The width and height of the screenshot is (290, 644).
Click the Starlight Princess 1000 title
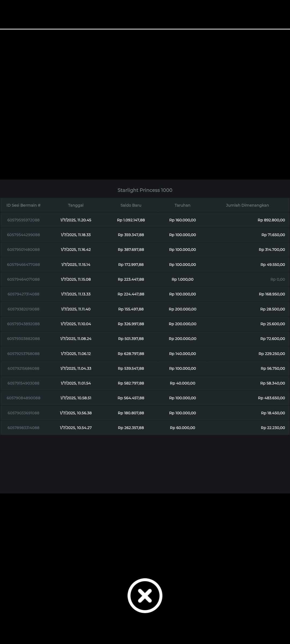click(x=145, y=190)
